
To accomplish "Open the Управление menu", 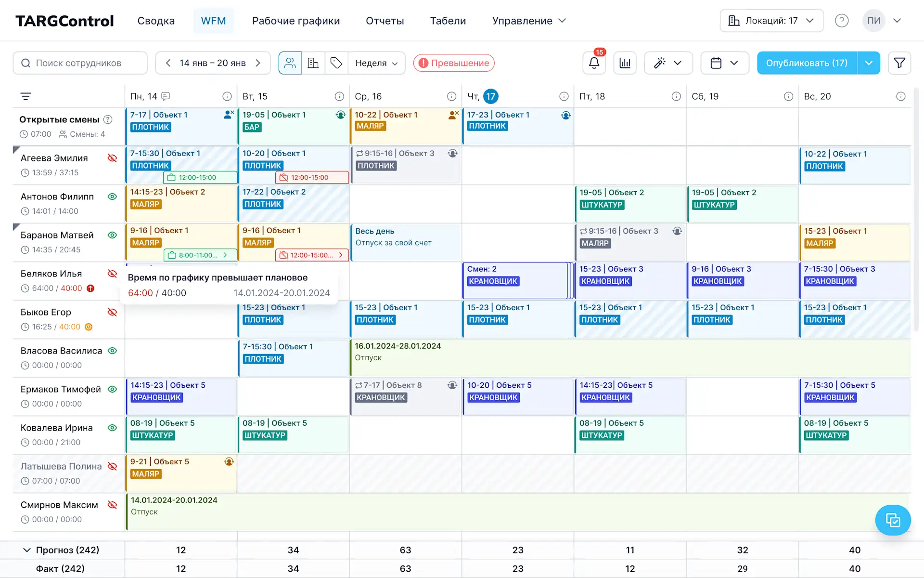I will (x=528, y=21).
